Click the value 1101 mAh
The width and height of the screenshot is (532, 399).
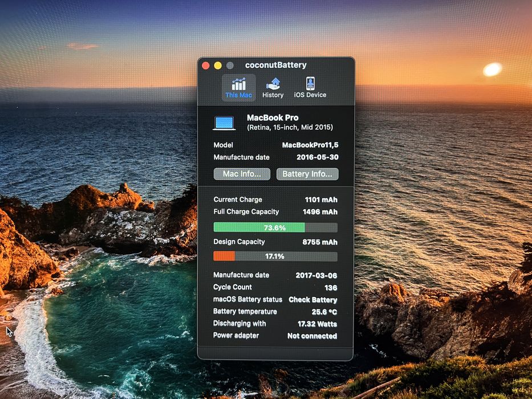[x=321, y=200]
